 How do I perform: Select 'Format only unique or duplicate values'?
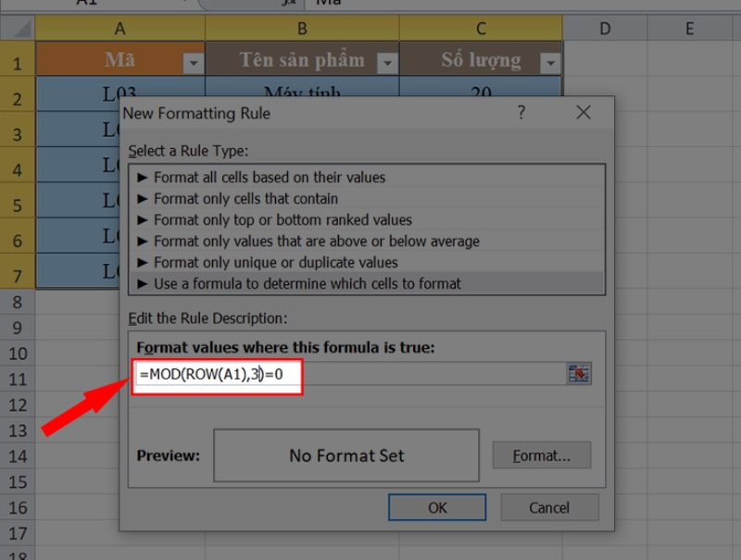tap(275, 262)
